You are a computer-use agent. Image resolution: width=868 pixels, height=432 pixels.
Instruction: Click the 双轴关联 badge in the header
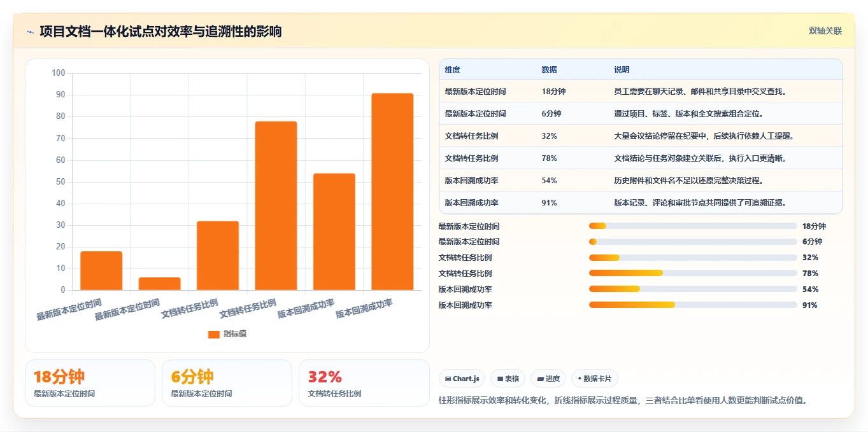825,31
